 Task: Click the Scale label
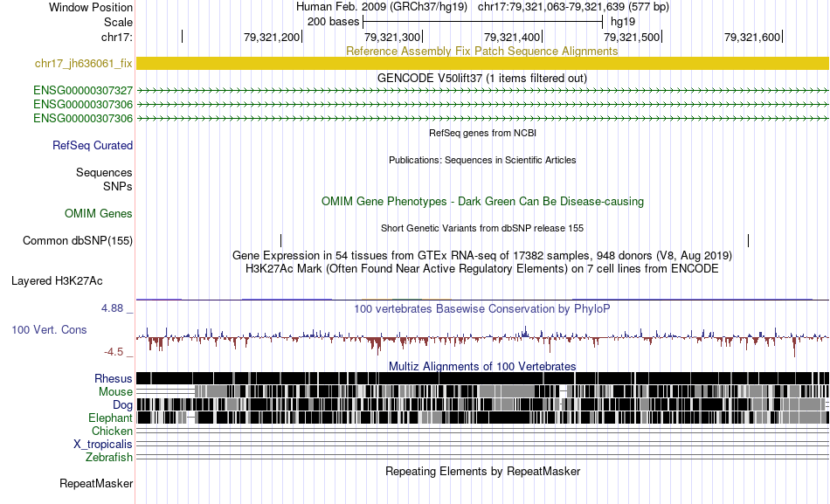[118, 22]
